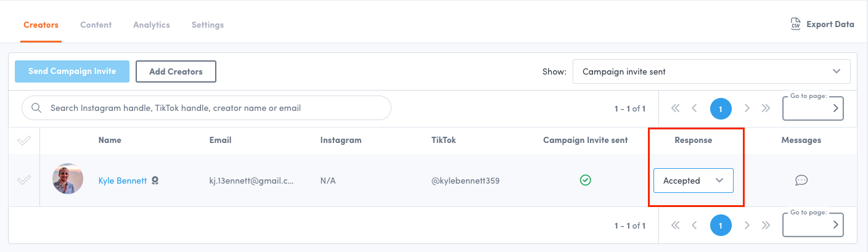This screenshot has height=252, width=868.
Task: Click previous page arrow in top pagination
Action: click(x=694, y=108)
